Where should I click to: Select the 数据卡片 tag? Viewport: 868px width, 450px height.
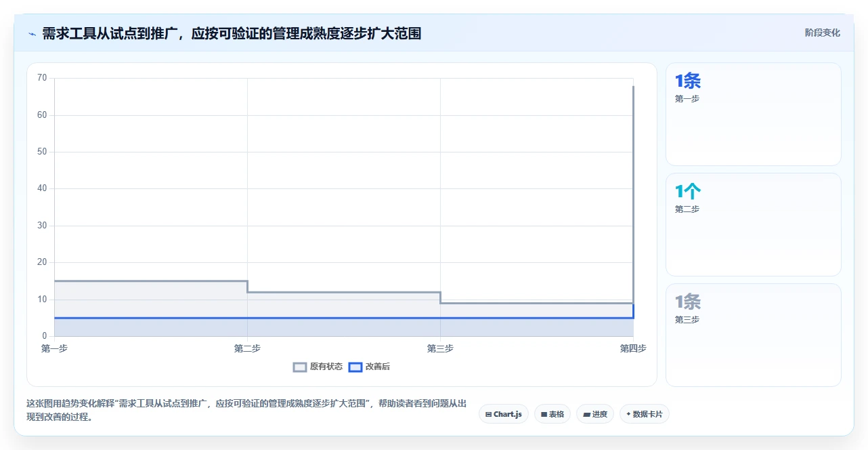coord(645,413)
